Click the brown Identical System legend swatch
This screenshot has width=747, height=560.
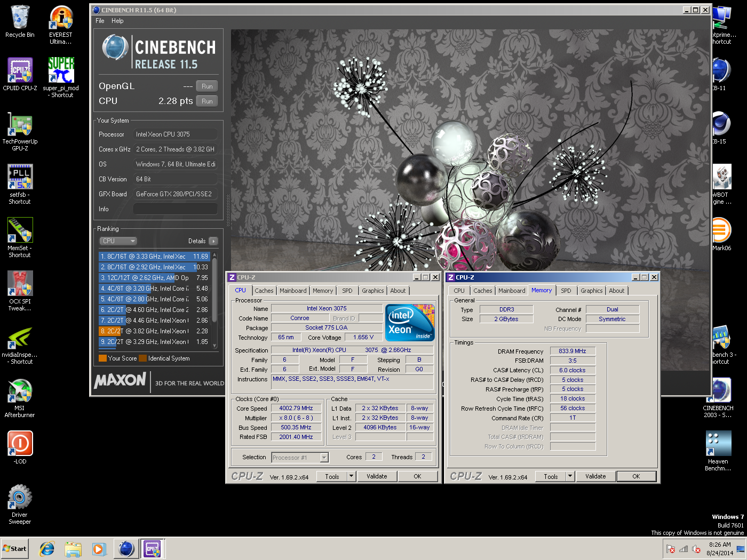pos(142,358)
